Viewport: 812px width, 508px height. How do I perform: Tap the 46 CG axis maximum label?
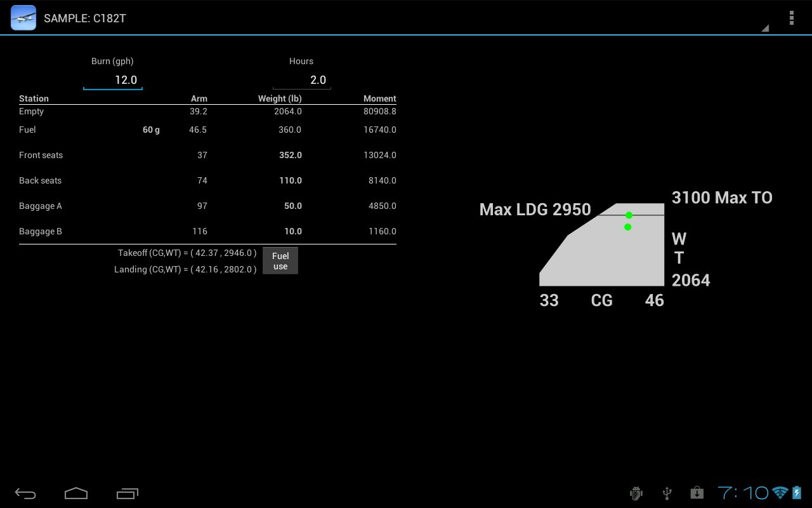(x=654, y=300)
